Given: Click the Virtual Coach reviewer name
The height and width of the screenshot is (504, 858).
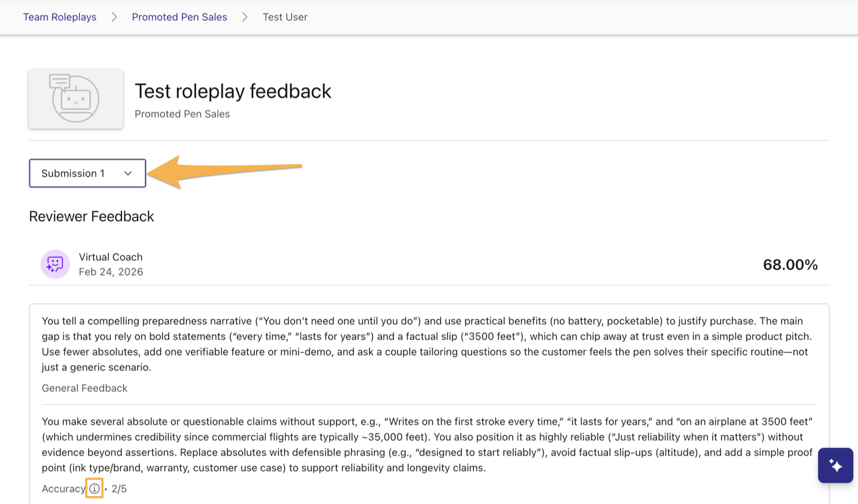Looking at the screenshot, I should 110,257.
